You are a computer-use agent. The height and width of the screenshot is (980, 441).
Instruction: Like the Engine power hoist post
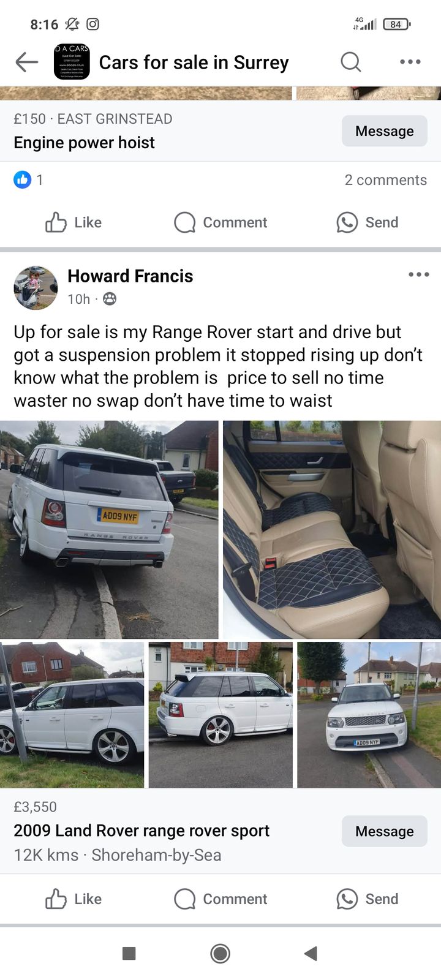73,222
